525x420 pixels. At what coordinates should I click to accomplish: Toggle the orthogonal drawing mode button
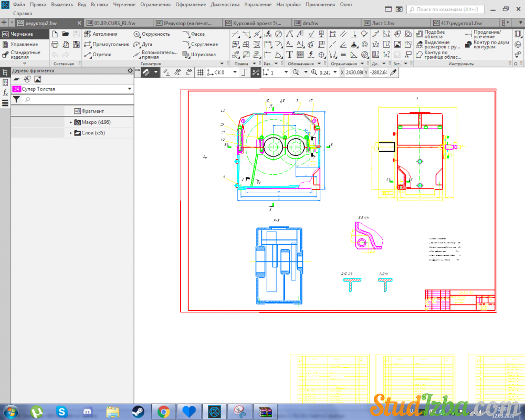(244, 72)
